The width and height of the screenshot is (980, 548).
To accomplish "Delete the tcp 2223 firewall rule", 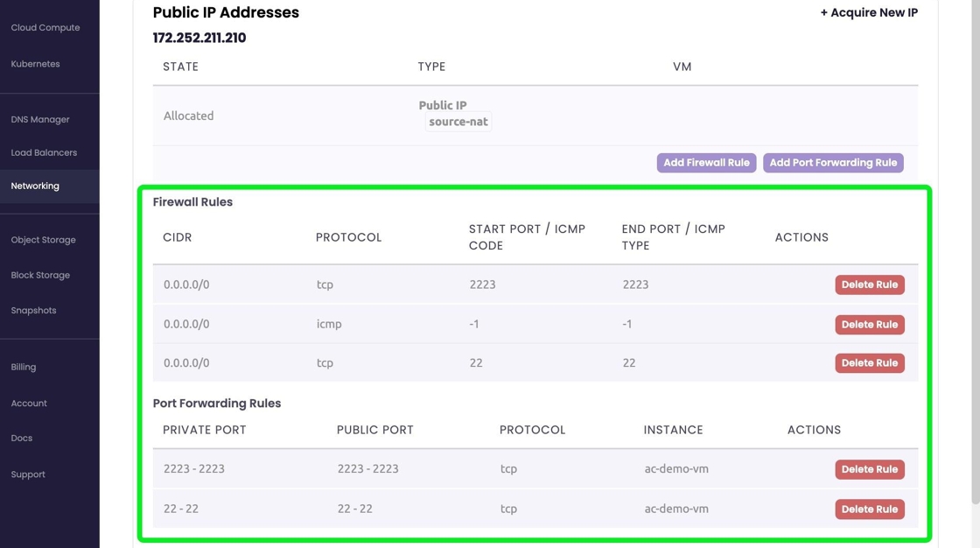I will [869, 285].
